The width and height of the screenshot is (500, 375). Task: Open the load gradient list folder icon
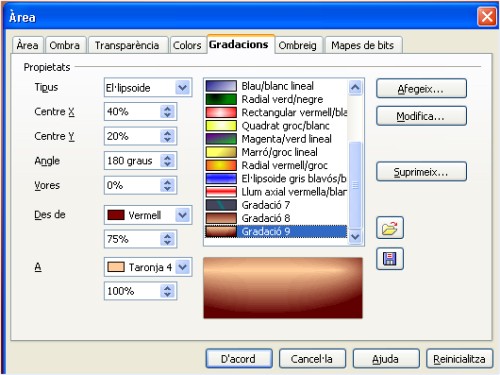(390, 228)
